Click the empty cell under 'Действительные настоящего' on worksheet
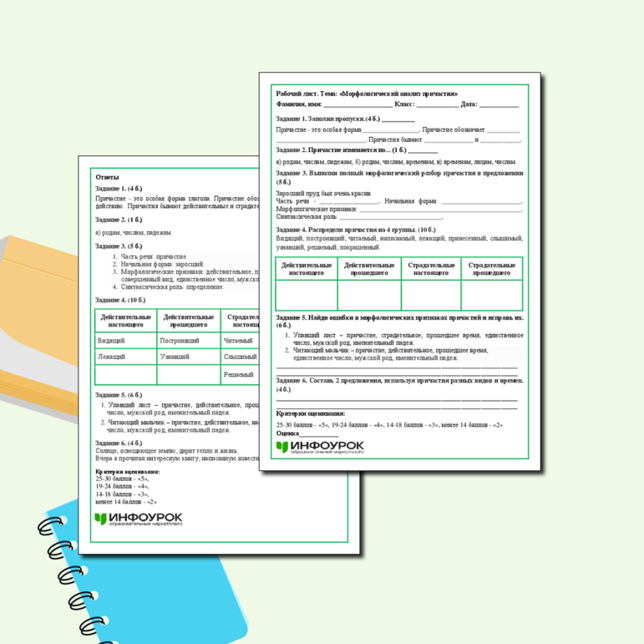644x644 pixels. click(x=306, y=295)
